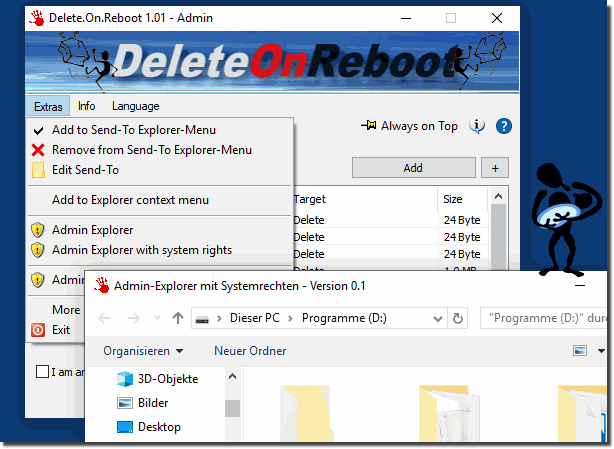Open the Organisieren dropdown menu
Image resolution: width=614 pixels, height=449 pixels.
click(143, 351)
